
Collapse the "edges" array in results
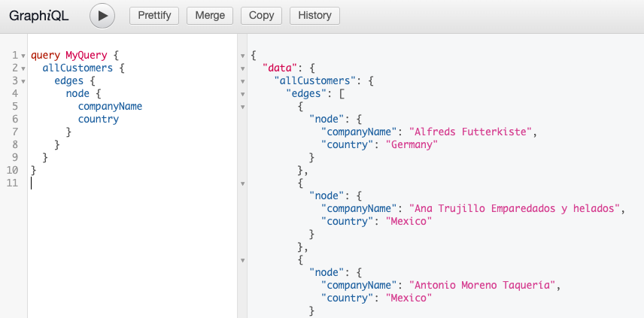coord(243,94)
